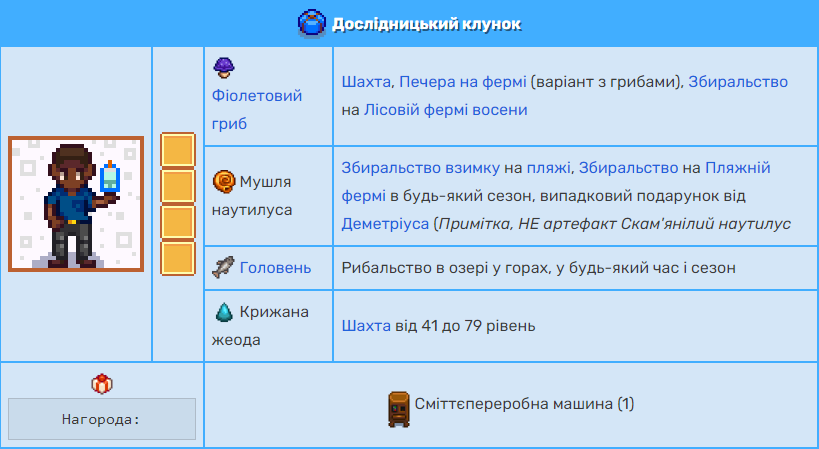Click the purple mushroom icon
The width and height of the screenshot is (819, 449).
[x=224, y=68]
